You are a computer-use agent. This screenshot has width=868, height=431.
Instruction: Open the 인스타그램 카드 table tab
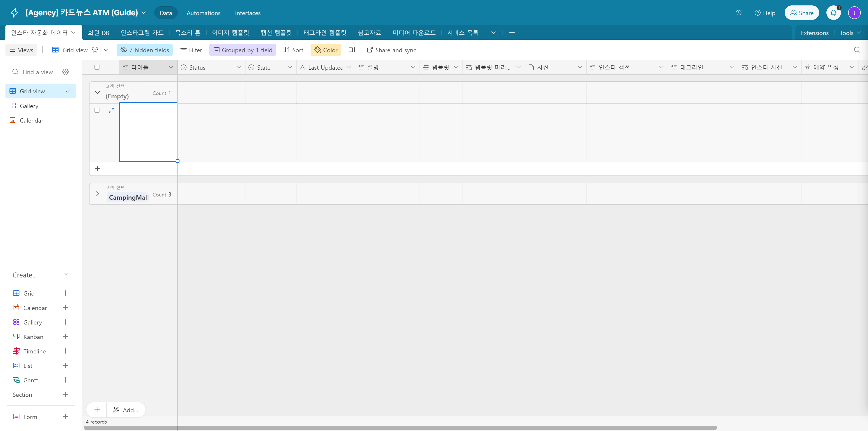click(x=142, y=33)
